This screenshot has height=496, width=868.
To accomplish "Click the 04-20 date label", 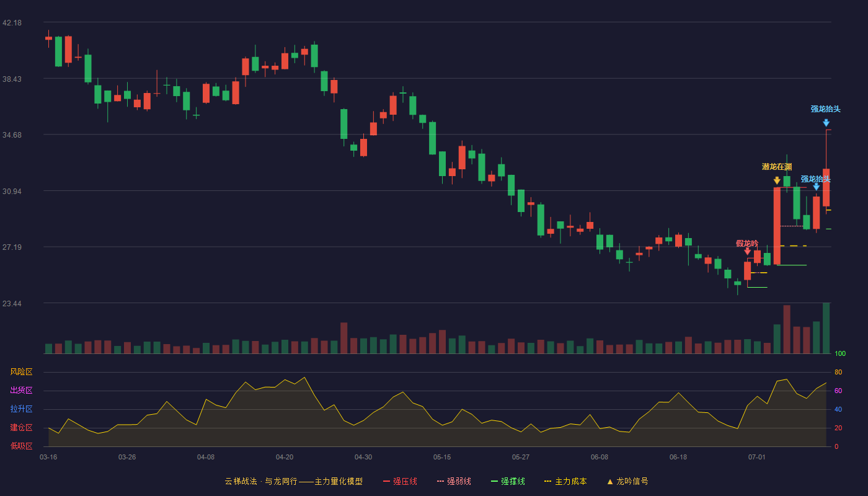I will pos(285,457).
